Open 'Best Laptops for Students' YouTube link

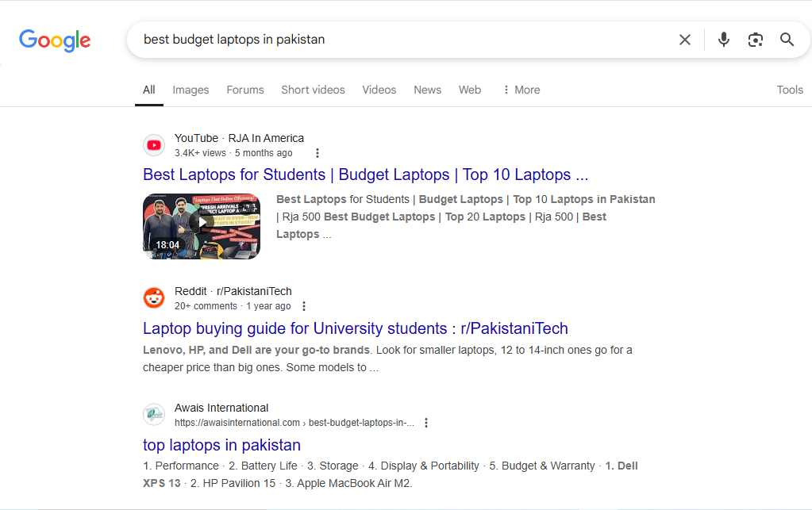point(366,174)
